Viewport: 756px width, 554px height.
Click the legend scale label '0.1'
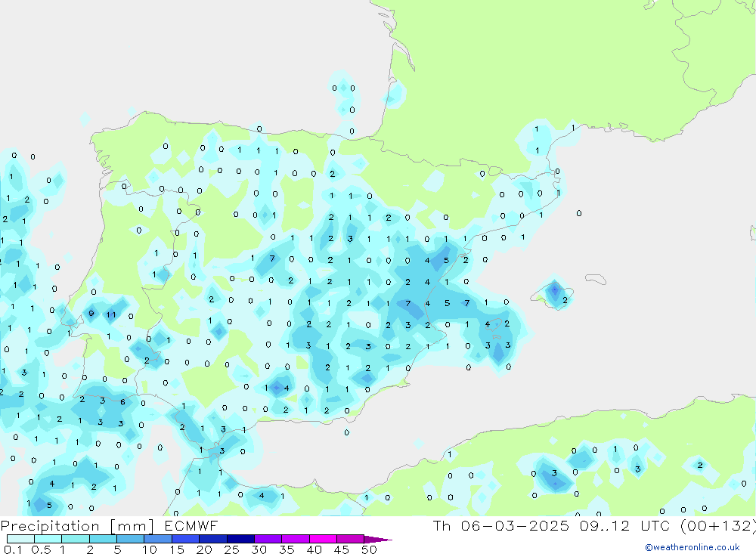(x=13, y=549)
